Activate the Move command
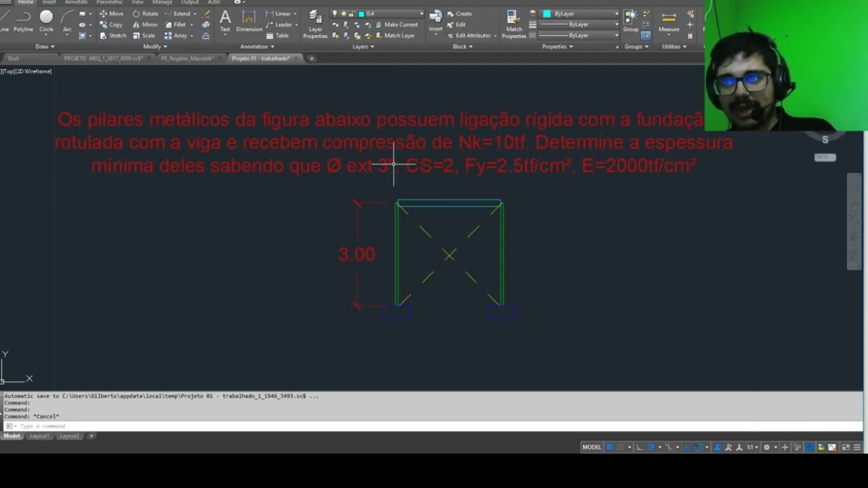 (111, 14)
